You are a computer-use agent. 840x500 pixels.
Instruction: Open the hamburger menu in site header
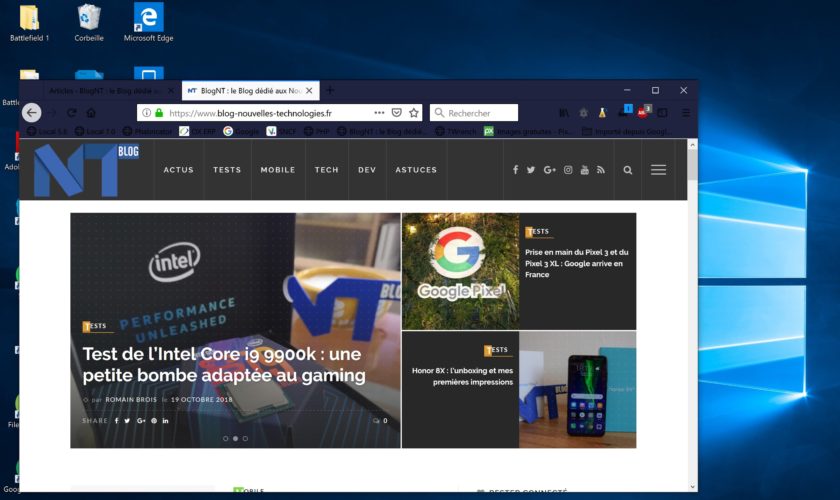click(658, 170)
